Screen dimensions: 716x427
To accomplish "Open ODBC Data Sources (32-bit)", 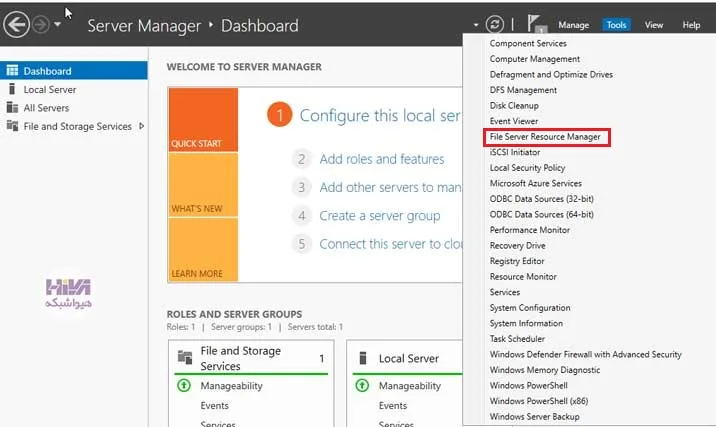I will (x=542, y=199).
